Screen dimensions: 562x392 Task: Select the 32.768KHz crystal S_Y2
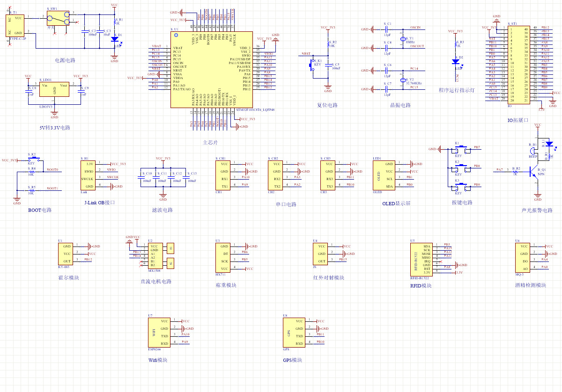pos(403,80)
